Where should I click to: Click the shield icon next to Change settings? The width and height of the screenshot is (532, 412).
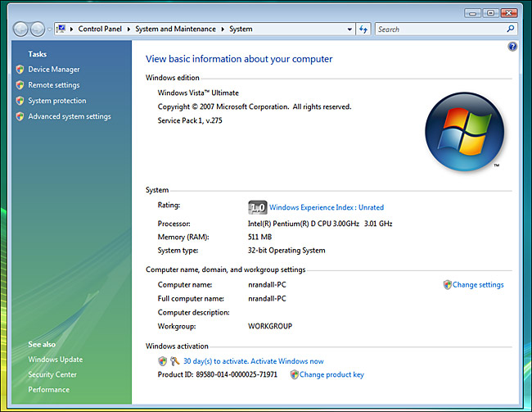(447, 285)
